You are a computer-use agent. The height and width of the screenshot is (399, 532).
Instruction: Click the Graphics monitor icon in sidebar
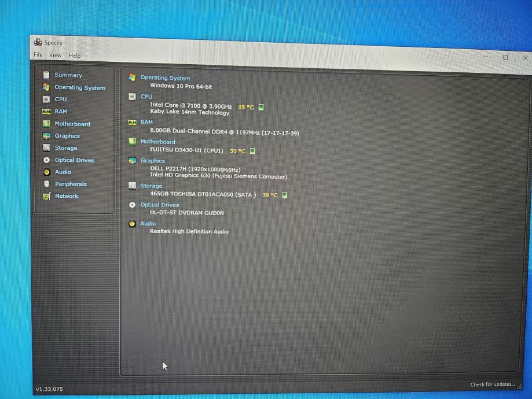(46, 135)
